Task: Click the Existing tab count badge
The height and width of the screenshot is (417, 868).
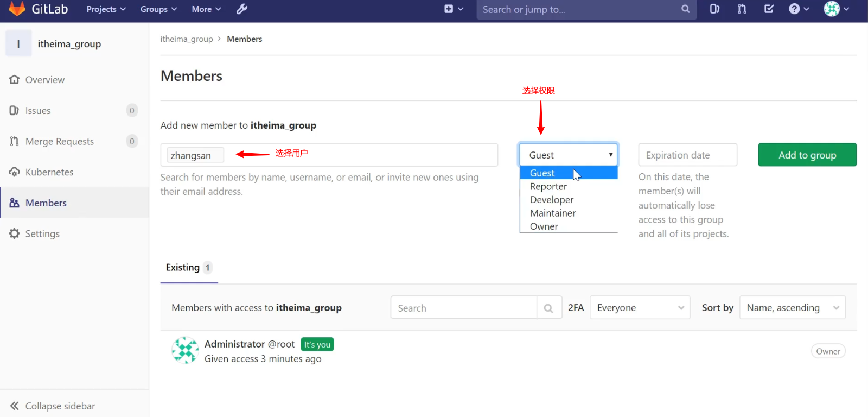Action: tap(208, 268)
